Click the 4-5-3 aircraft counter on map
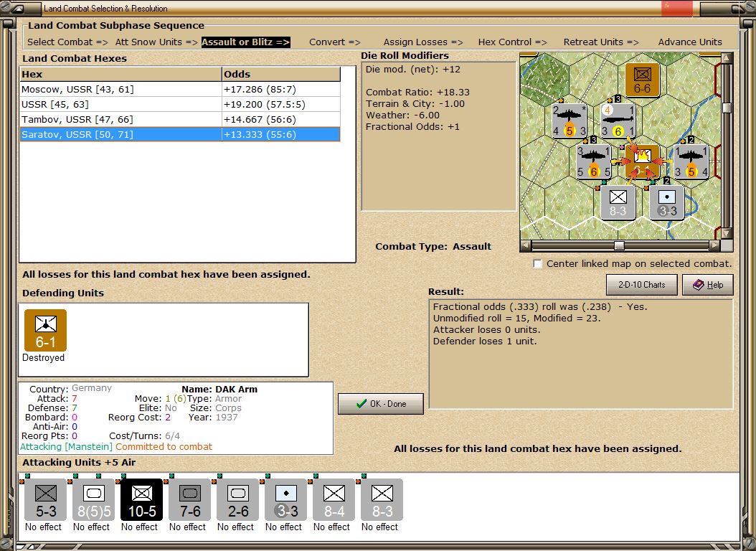Screen dimensions: 756x551 (x=569, y=121)
